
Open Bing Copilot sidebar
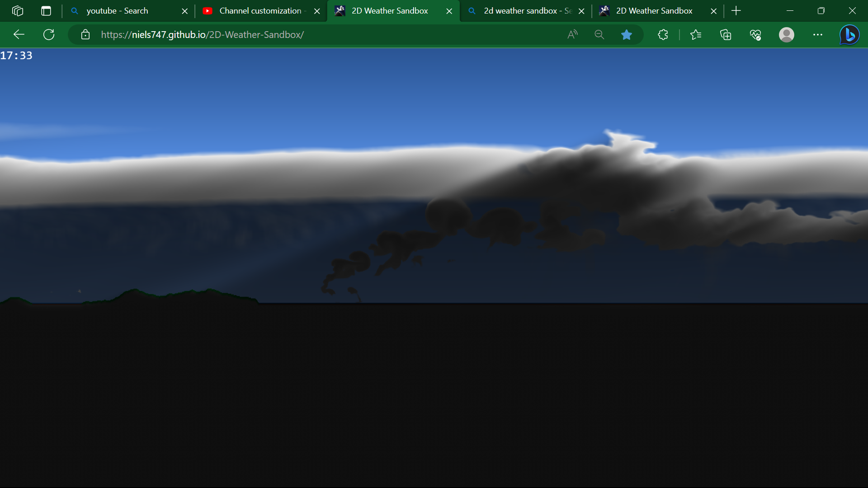849,34
